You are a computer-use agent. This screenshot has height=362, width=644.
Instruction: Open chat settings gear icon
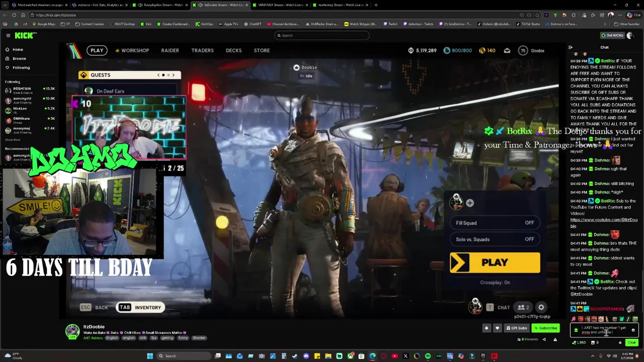[620, 343]
